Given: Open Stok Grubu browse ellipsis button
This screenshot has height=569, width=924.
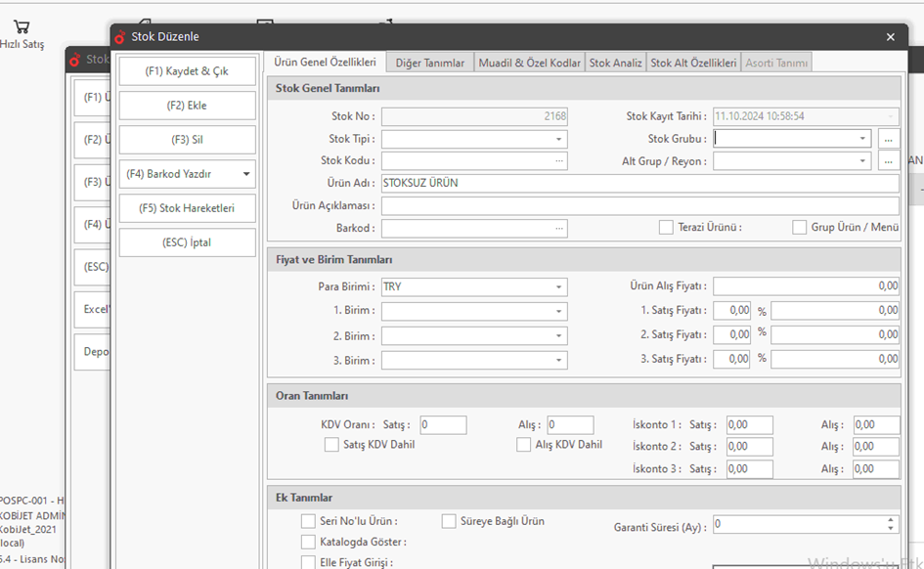Looking at the screenshot, I should 888,139.
